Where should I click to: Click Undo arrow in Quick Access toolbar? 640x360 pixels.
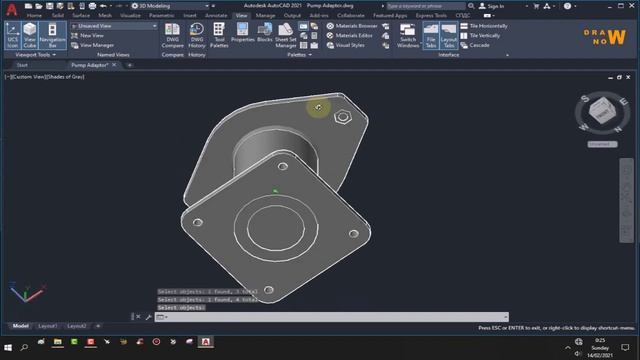coord(103,6)
